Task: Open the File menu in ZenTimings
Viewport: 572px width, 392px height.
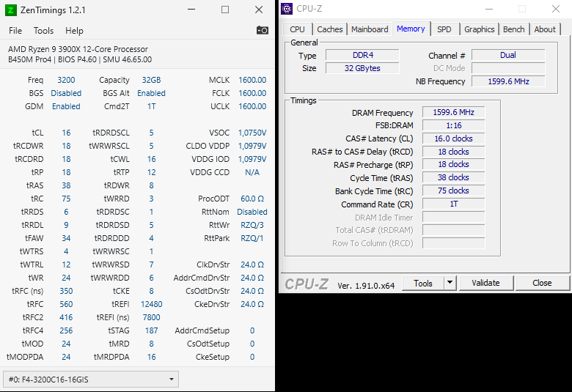Action: coord(15,31)
